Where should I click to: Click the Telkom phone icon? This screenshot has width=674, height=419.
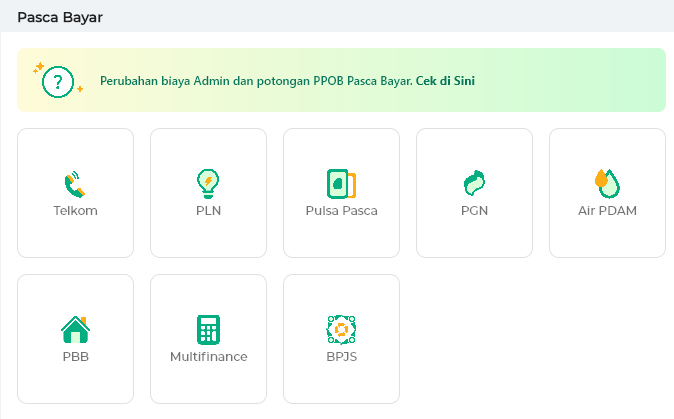click(75, 184)
